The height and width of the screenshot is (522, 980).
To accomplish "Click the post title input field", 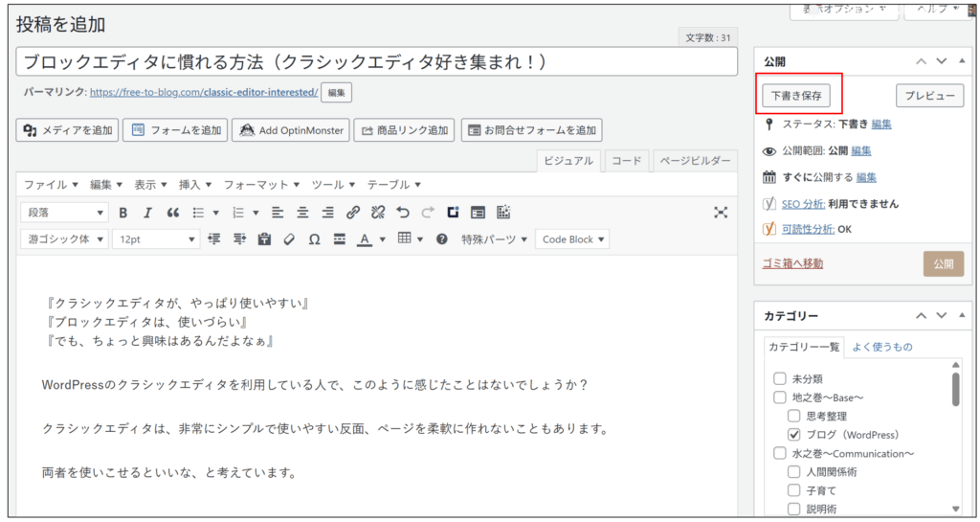I will (377, 61).
